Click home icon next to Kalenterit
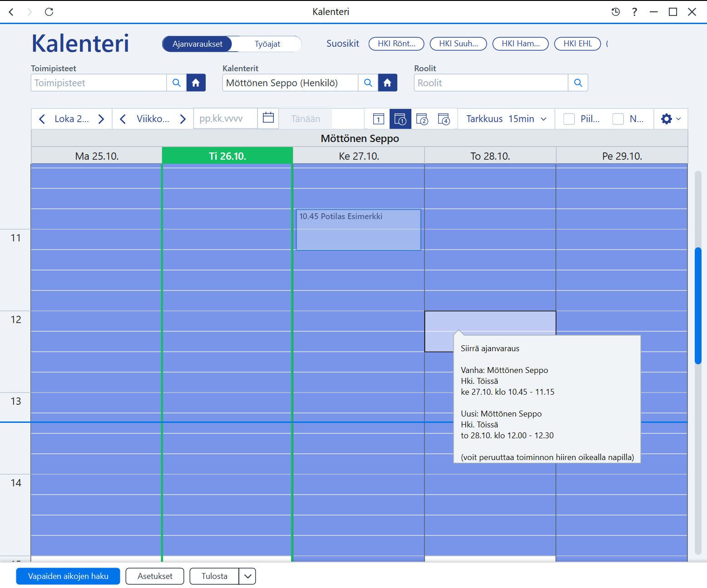Screen dimensions: 707x588 pyautogui.click(x=388, y=83)
